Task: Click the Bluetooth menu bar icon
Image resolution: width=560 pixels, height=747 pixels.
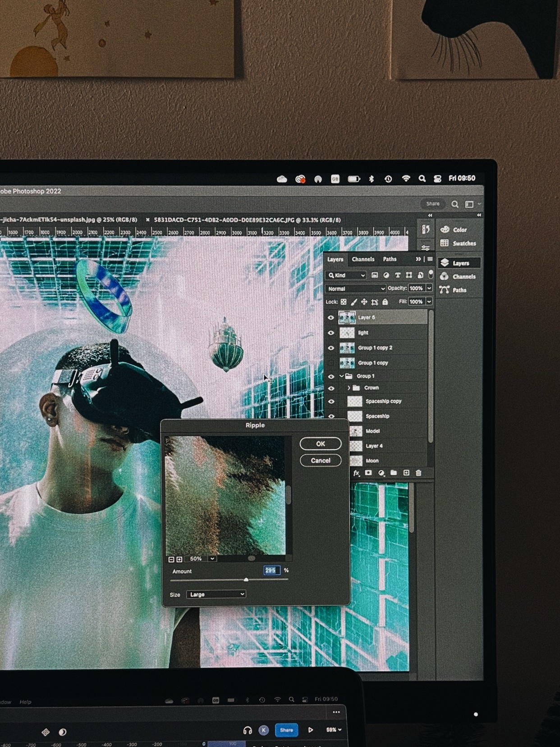Action: click(x=372, y=179)
